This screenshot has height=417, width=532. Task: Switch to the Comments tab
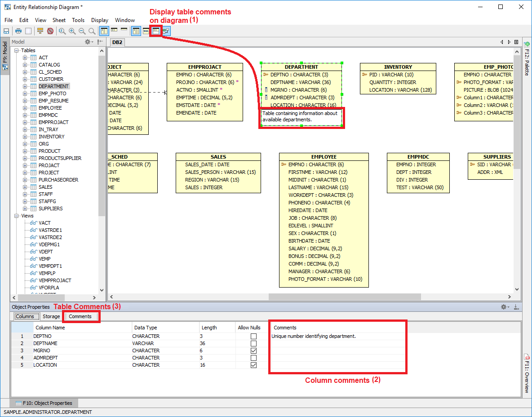[x=80, y=316]
